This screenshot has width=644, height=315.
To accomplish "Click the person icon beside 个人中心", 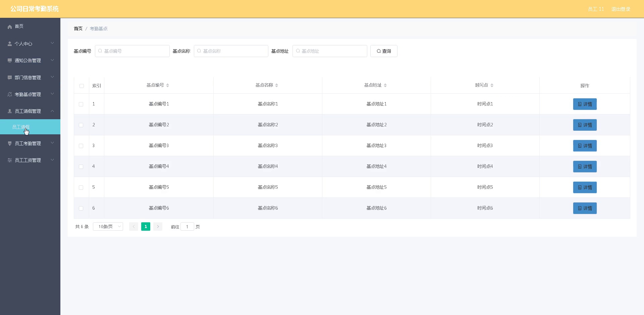I will (x=10, y=44).
